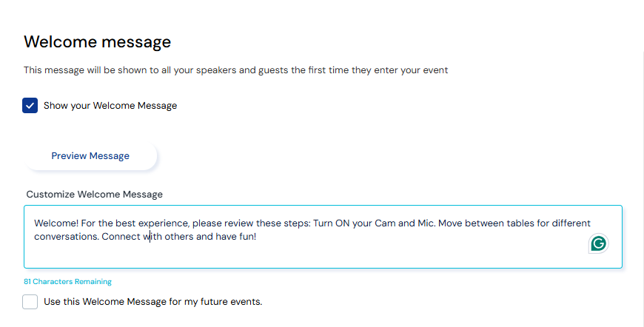Screen dimensions: 644x327
Task: Click the Customize Welcome Message field label
Action: point(94,195)
